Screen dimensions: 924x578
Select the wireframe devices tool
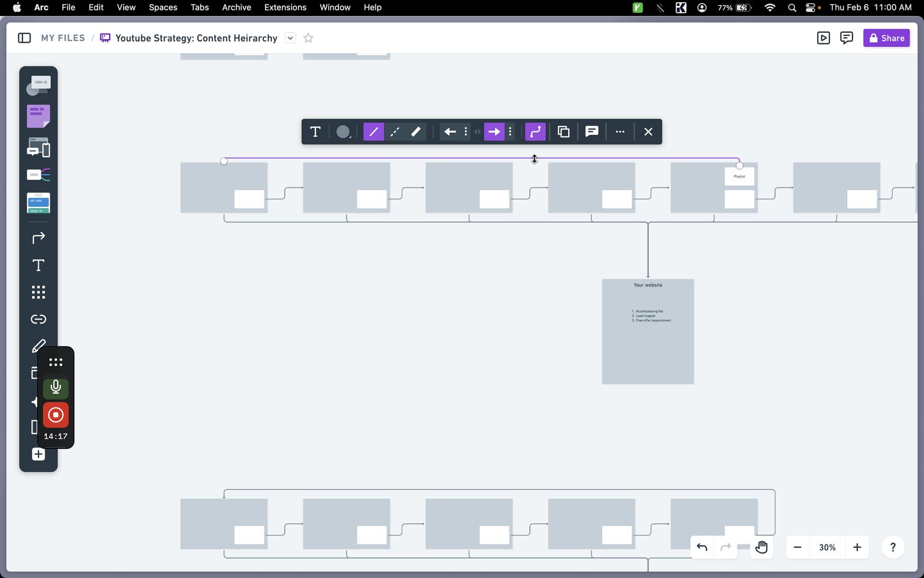click(x=38, y=147)
